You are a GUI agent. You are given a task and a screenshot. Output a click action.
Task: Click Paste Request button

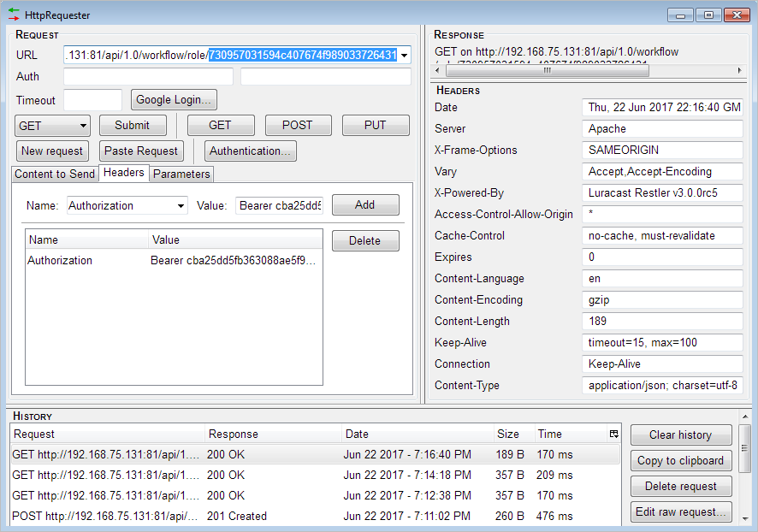coord(140,151)
